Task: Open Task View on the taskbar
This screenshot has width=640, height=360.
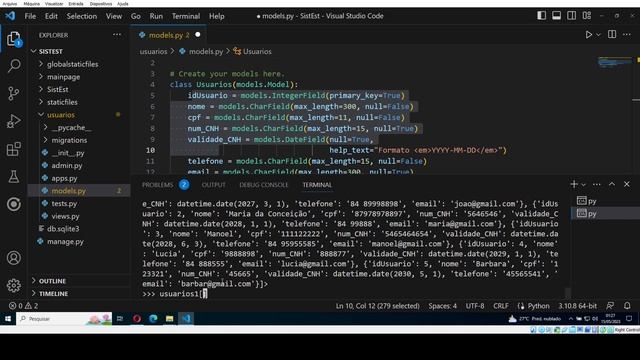Action: coord(120,319)
